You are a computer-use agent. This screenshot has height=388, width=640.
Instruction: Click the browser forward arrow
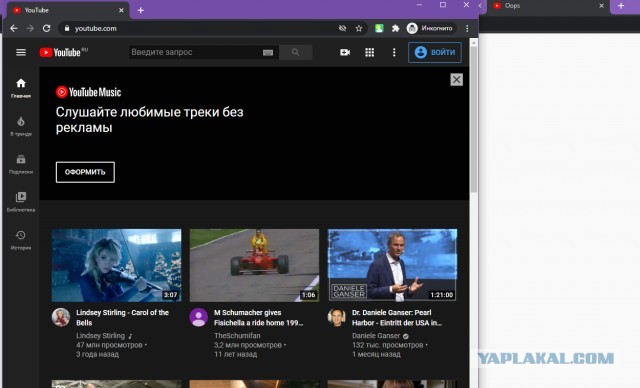pyautogui.click(x=30, y=28)
